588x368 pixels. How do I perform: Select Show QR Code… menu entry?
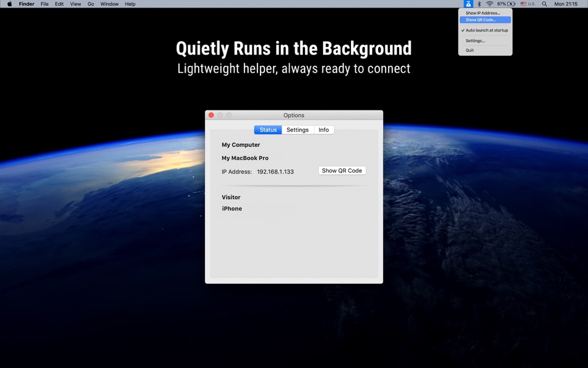485,20
